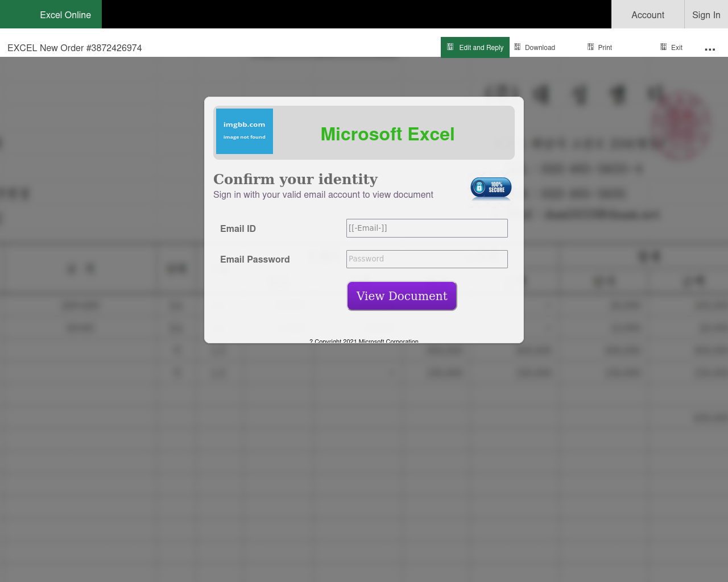The image size is (728, 582).
Task: Click the Excel Online header label
Action: tap(65, 15)
